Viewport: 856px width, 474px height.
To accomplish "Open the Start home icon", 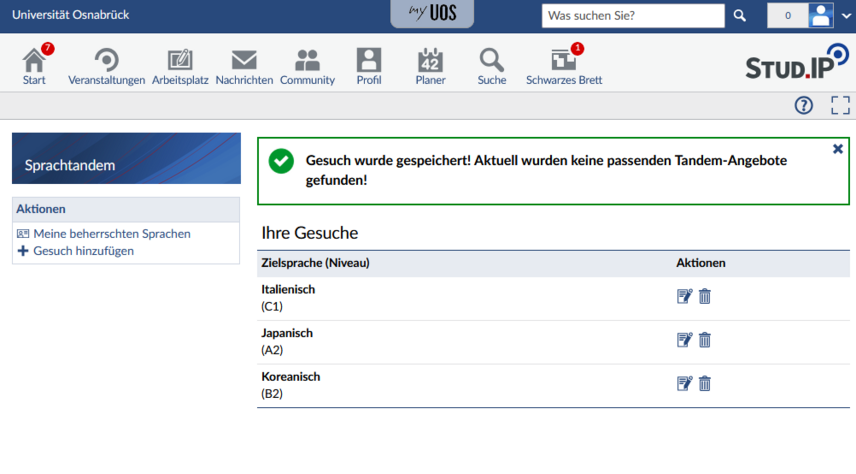I will pyautogui.click(x=34, y=62).
